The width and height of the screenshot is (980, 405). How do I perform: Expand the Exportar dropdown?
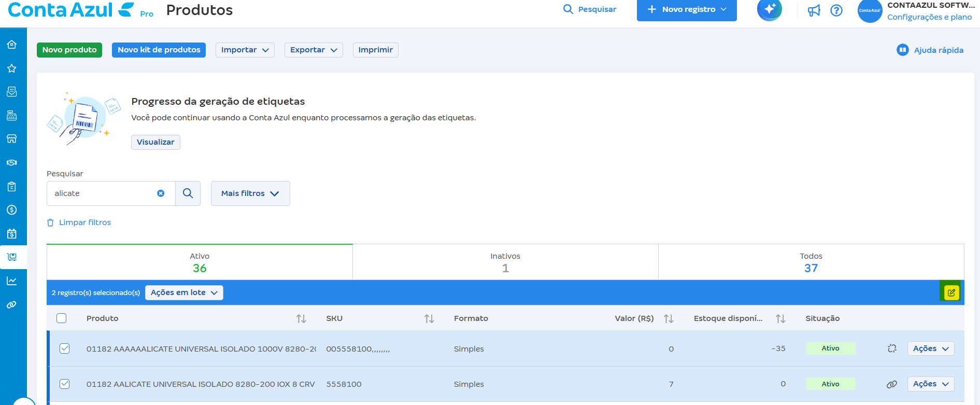pyautogui.click(x=313, y=50)
